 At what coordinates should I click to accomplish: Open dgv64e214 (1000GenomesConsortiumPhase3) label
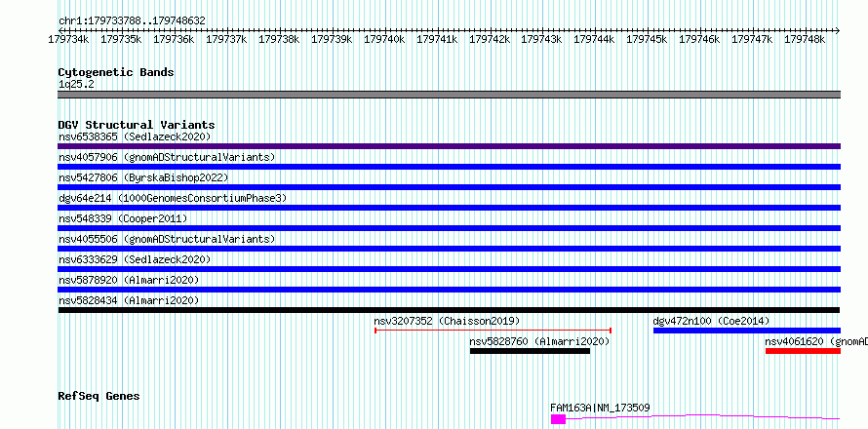[x=173, y=198]
